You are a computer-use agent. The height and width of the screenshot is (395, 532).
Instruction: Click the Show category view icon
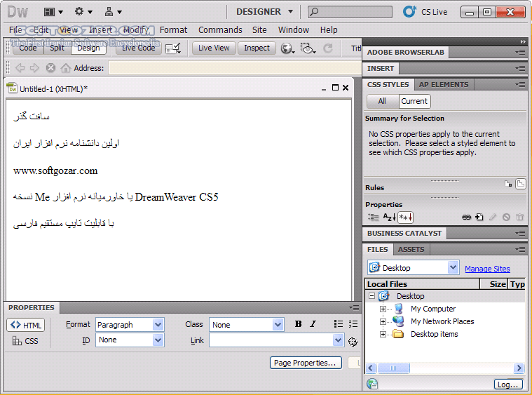[x=373, y=217]
